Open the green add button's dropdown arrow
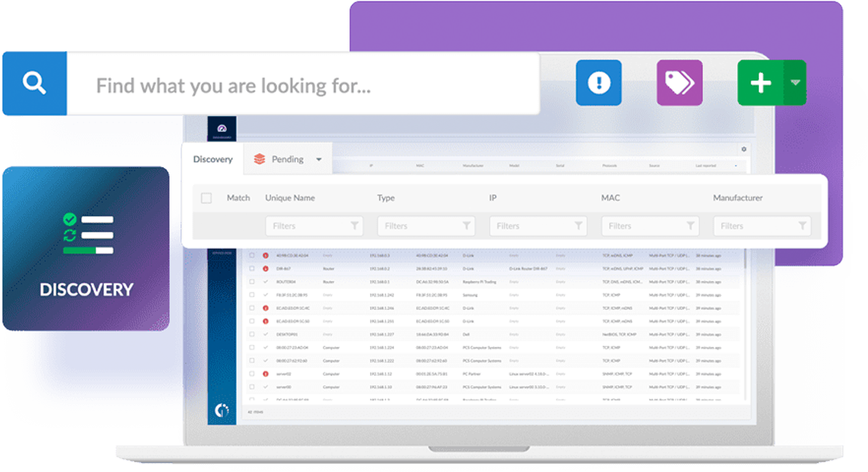 click(793, 82)
